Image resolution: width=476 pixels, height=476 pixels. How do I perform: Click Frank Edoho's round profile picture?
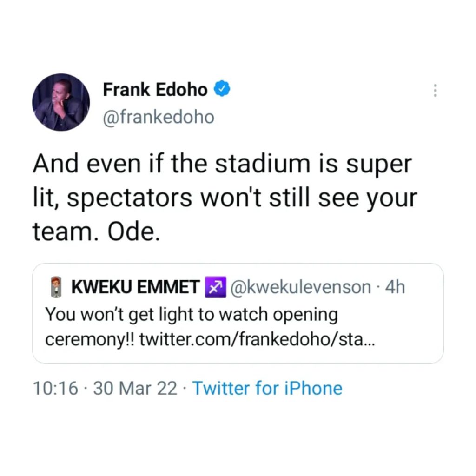[61, 102]
